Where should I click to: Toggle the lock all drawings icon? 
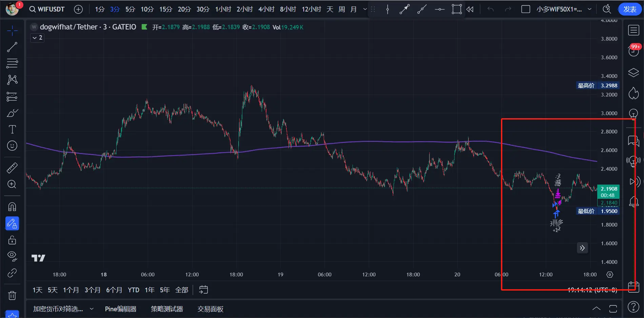pyautogui.click(x=12, y=240)
